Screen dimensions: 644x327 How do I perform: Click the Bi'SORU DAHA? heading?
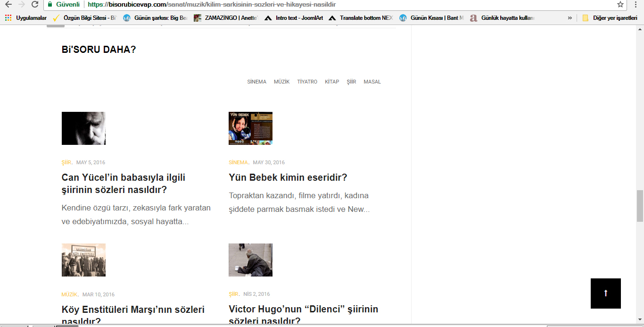click(99, 50)
